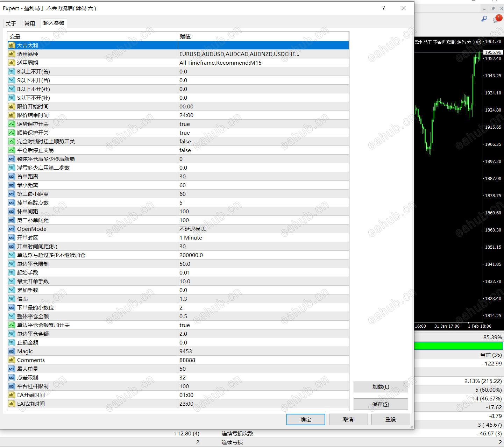This screenshot has width=504, height=448.
Task: Select the integer icon for 挂单追踪点数
Action: 12,202
